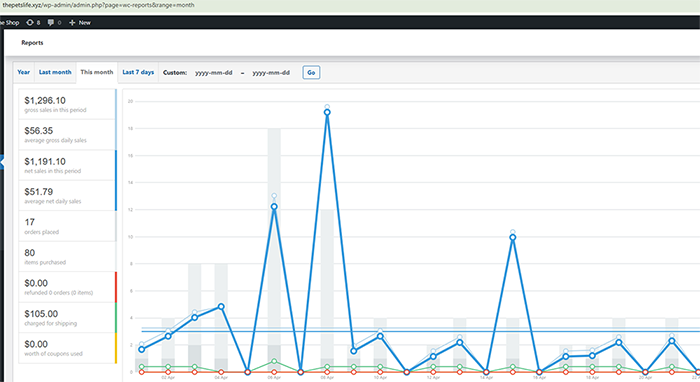Toggle the gross sales $1,296.10 series
The width and height of the screenshot is (700, 382).
click(x=67, y=104)
